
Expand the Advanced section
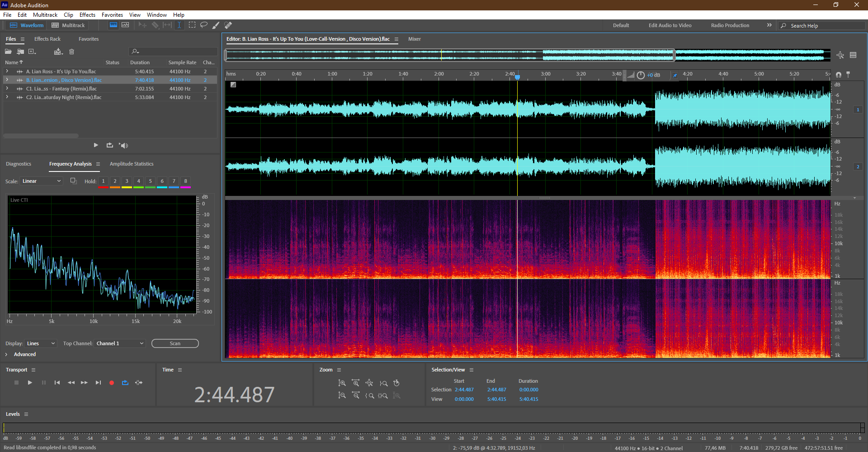[x=6, y=354]
